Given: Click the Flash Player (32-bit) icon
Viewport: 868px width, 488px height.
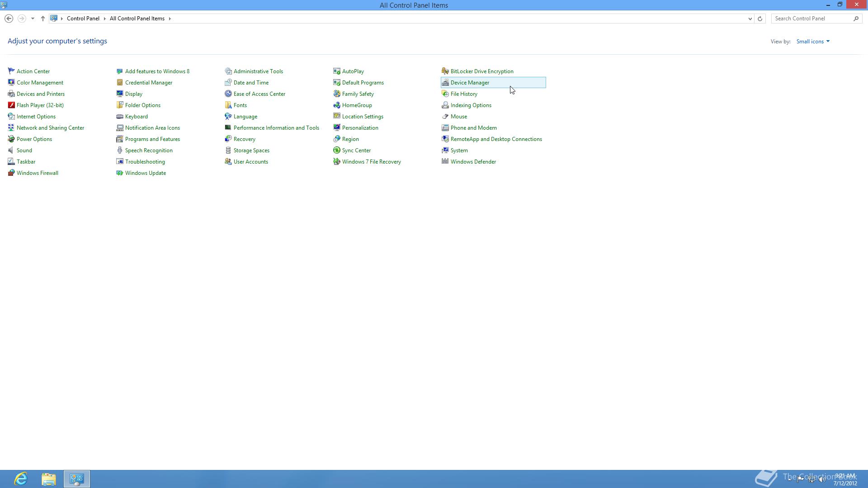Looking at the screenshot, I should click(11, 105).
